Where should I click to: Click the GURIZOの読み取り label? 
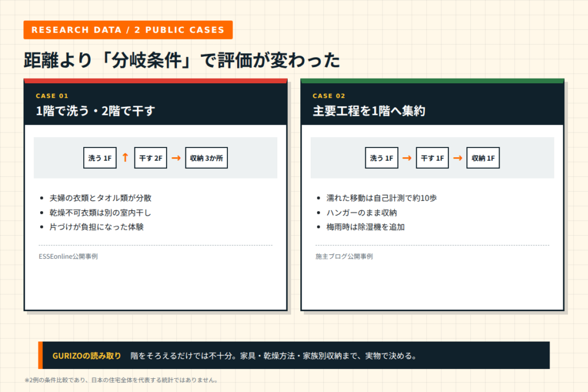click(87, 356)
